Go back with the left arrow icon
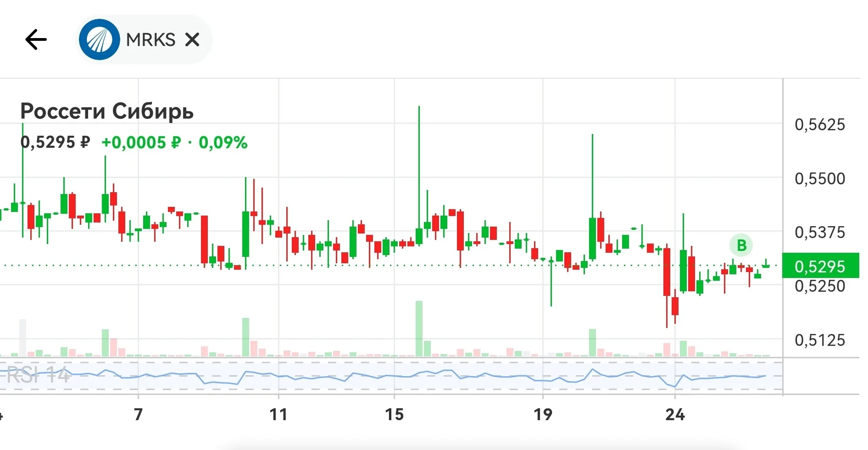Viewport: 868px width, 450px height. [x=36, y=39]
